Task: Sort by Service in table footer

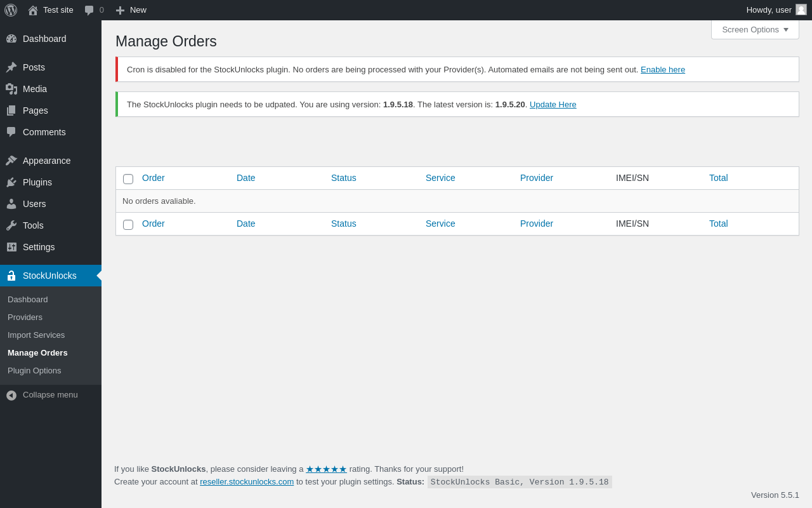Action: 440,224
